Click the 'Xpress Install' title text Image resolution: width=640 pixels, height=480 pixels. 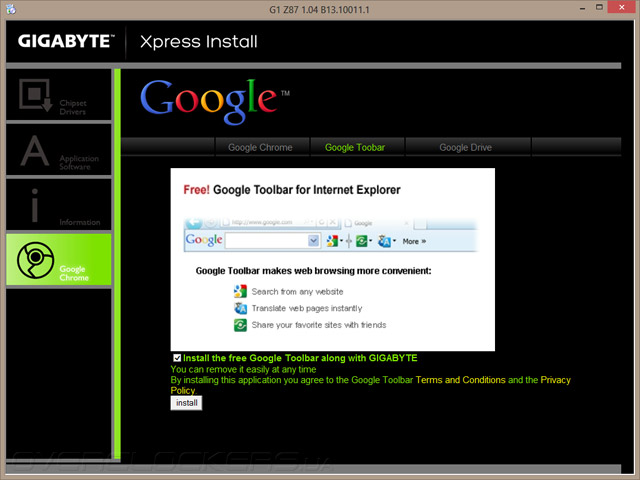pos(199,42)
